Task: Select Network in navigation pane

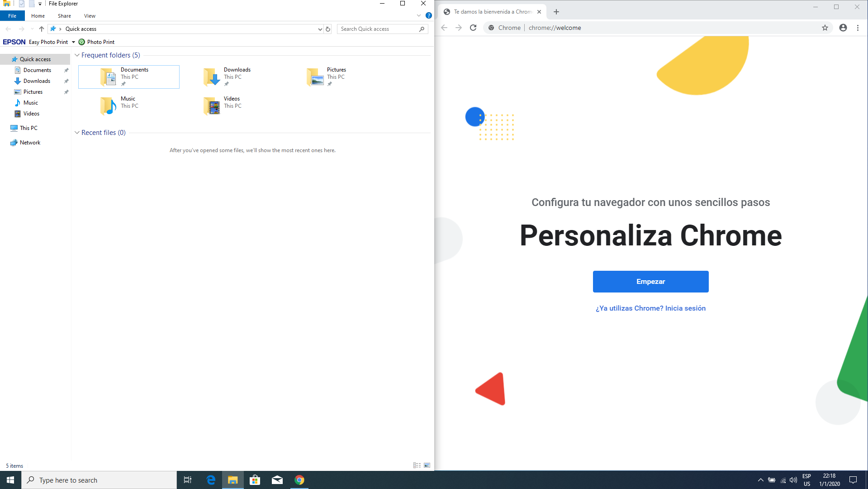Action: coord(30,143)
